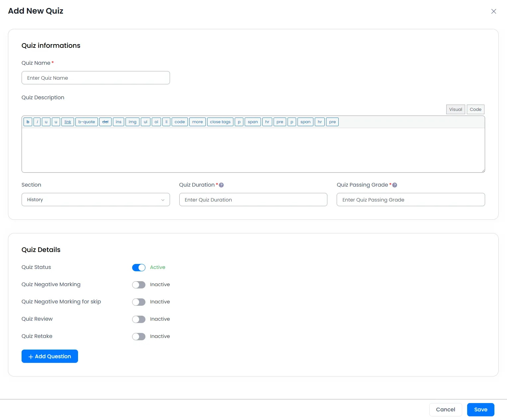This screenshot has width=507, height=420.
Task: Click the Add Question button
Action: 50,356
